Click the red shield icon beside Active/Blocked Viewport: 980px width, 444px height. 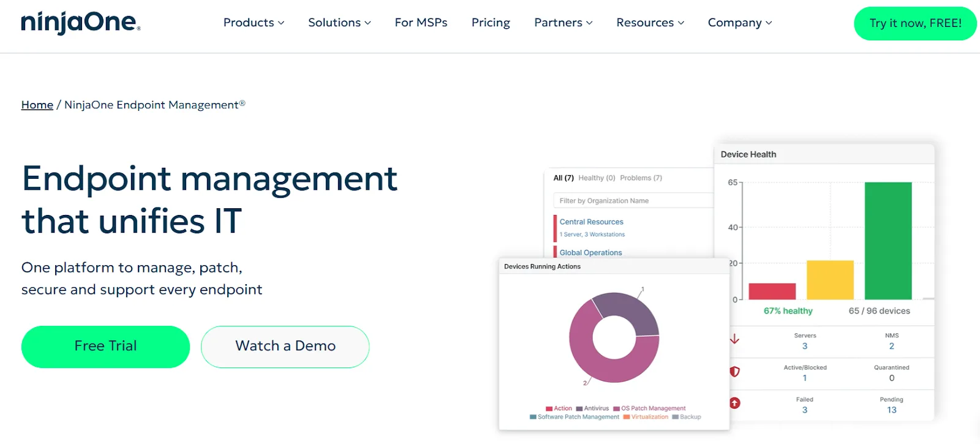pos(735,371)
